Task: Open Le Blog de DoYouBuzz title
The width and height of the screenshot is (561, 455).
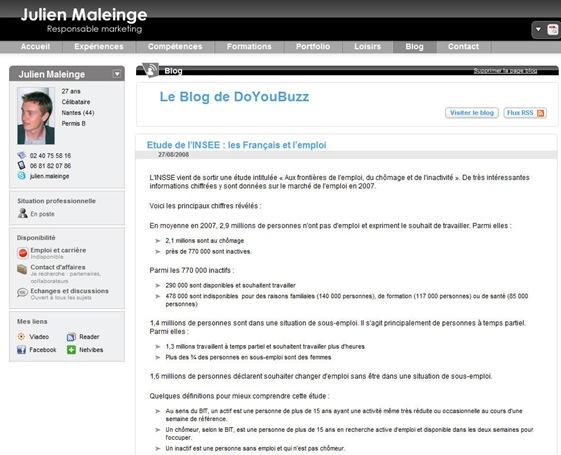Action: tap(234, 97)
